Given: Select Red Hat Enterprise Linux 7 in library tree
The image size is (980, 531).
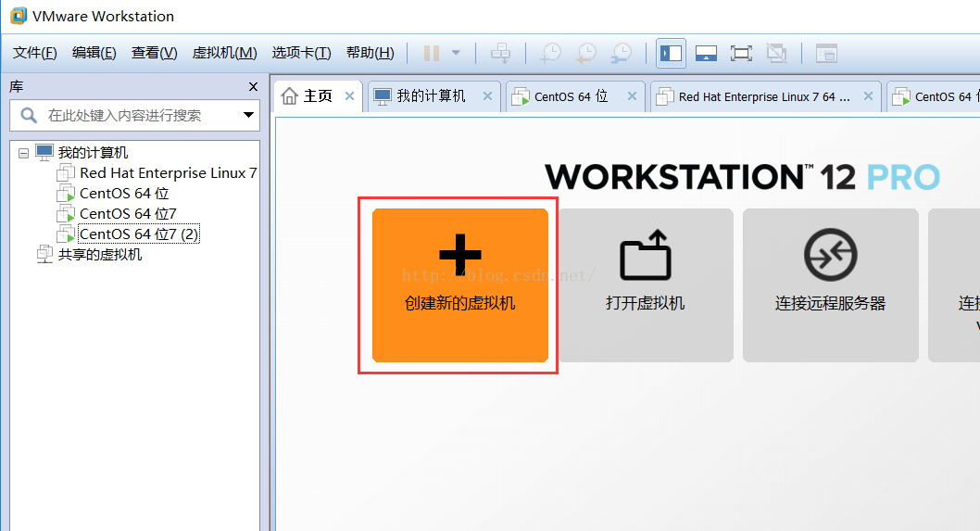Looking at the screenshot, I should click(168, 173).
